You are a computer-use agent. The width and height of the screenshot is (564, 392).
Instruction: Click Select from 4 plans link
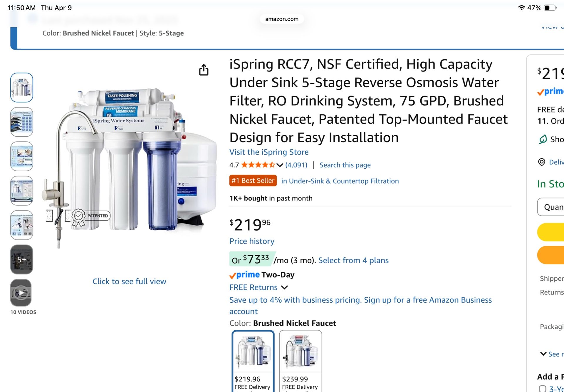[x=353, y=260]
